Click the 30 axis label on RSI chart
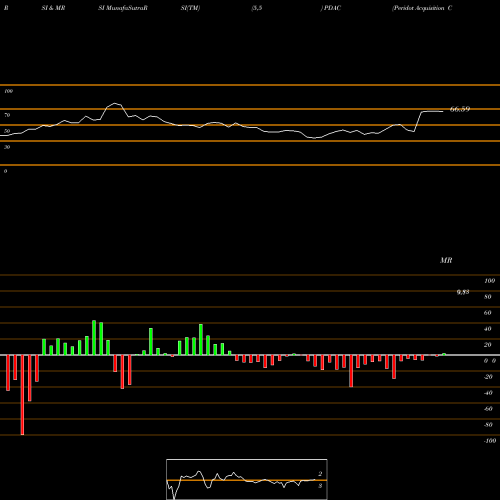 [x=7, y=147]
